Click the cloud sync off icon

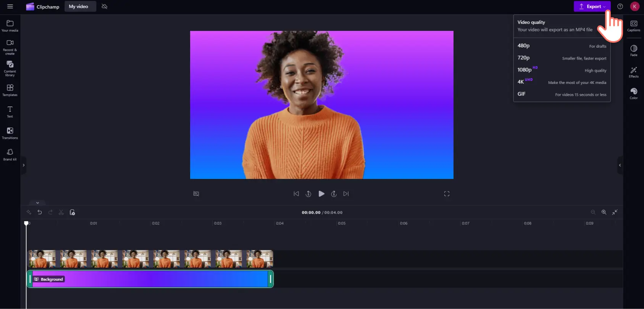(x=105, y=6)
